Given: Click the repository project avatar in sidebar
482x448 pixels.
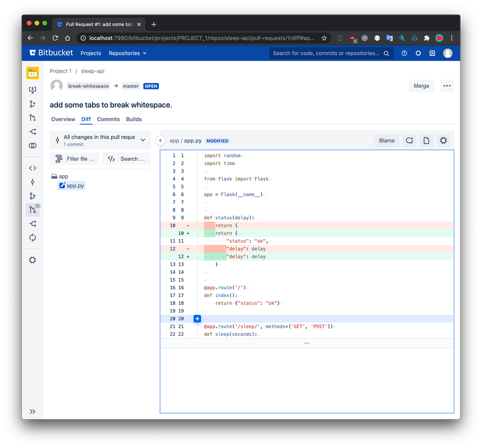Looking at the screenshot, I should 32,73.
